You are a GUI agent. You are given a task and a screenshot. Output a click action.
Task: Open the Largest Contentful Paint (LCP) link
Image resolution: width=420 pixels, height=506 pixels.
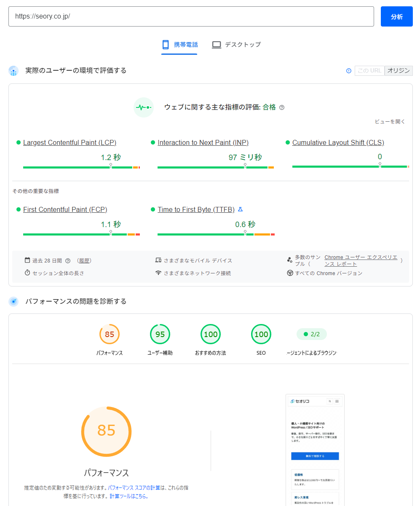tap(70, 142)
